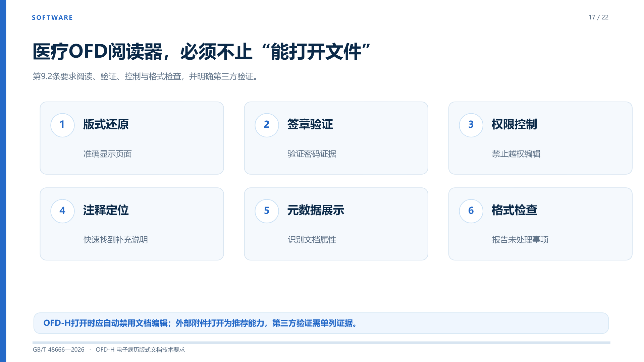The image size is (644, 362).
Task: Click the text 验证密码证据
Action: pos(312,154)
